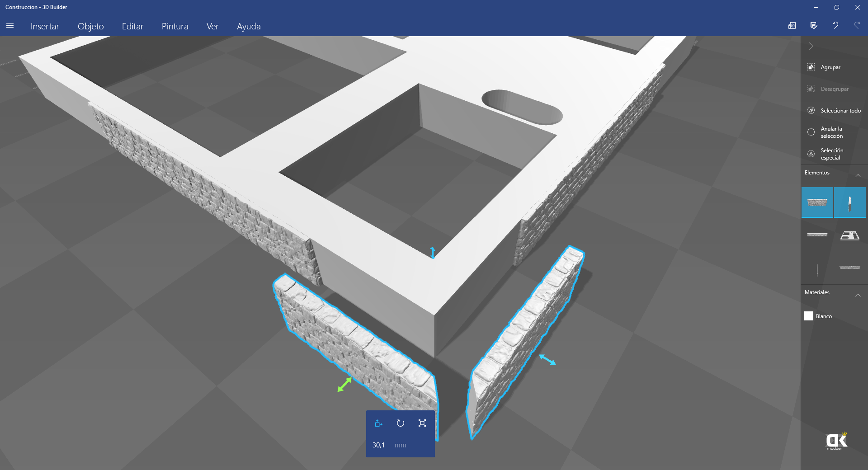Open the Pintura menu
This screenshot has height=470, width=868.
tap(175, 26)
